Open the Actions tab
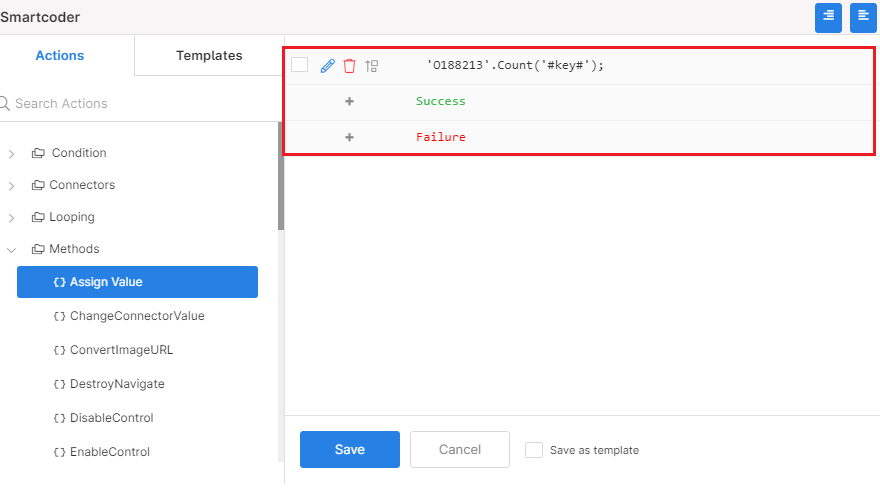880x492 pixels. 59,56
